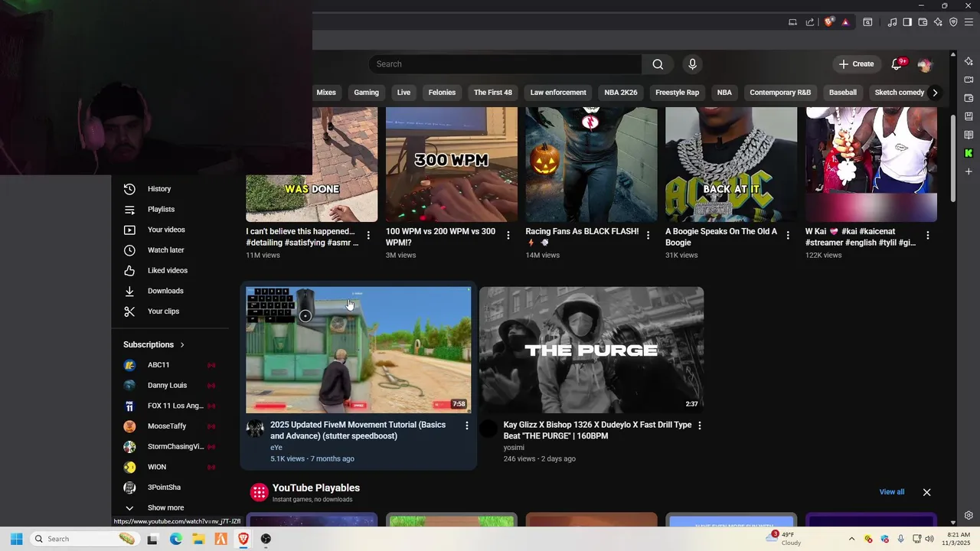Open the FOX 11 Los Angeles subscription

tap(170, 406)
